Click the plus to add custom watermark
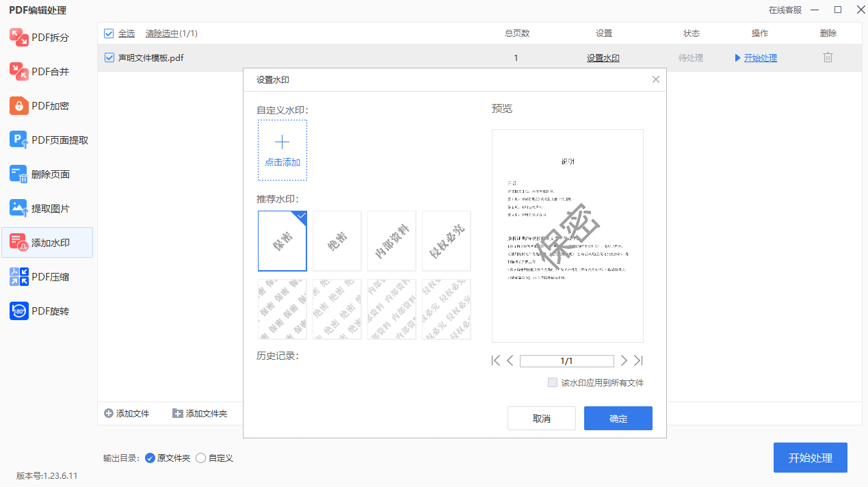The width and height of the screenshot is (868, 487). [282, 142]
